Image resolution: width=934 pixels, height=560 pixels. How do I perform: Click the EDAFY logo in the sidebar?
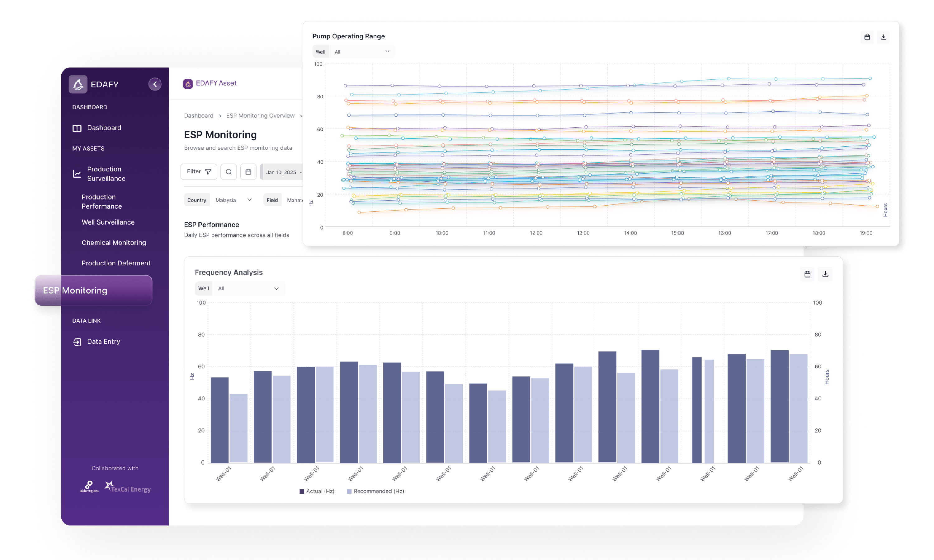coord(78,84)
